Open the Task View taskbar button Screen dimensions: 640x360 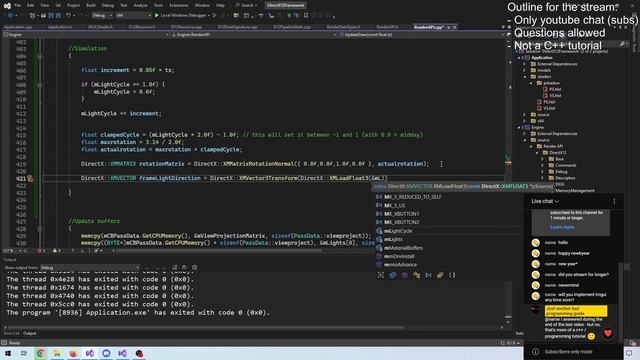point(24,353)
